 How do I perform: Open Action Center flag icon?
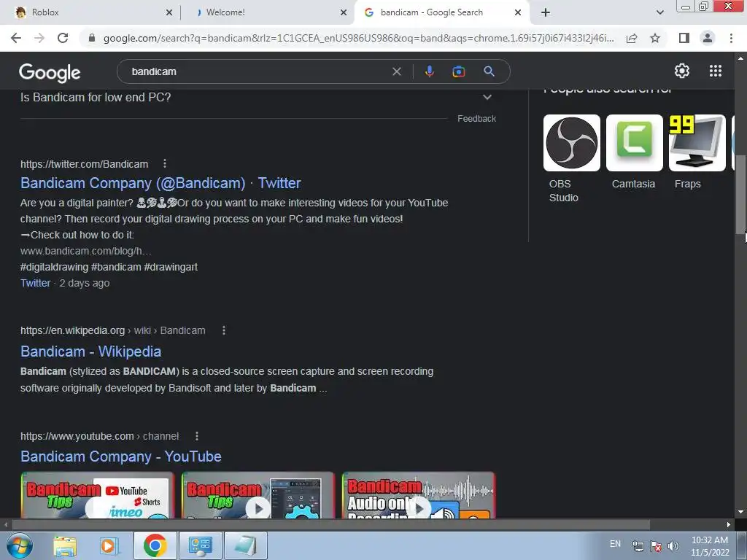pos(656,546)
